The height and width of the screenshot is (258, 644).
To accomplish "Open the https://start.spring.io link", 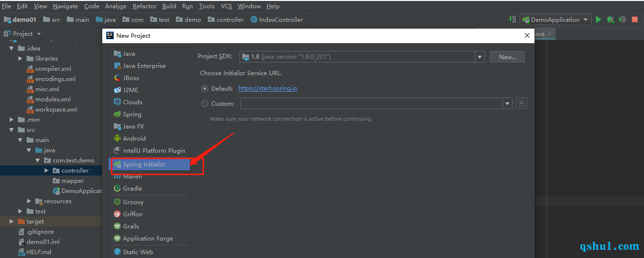I will (x=268, y=89).
